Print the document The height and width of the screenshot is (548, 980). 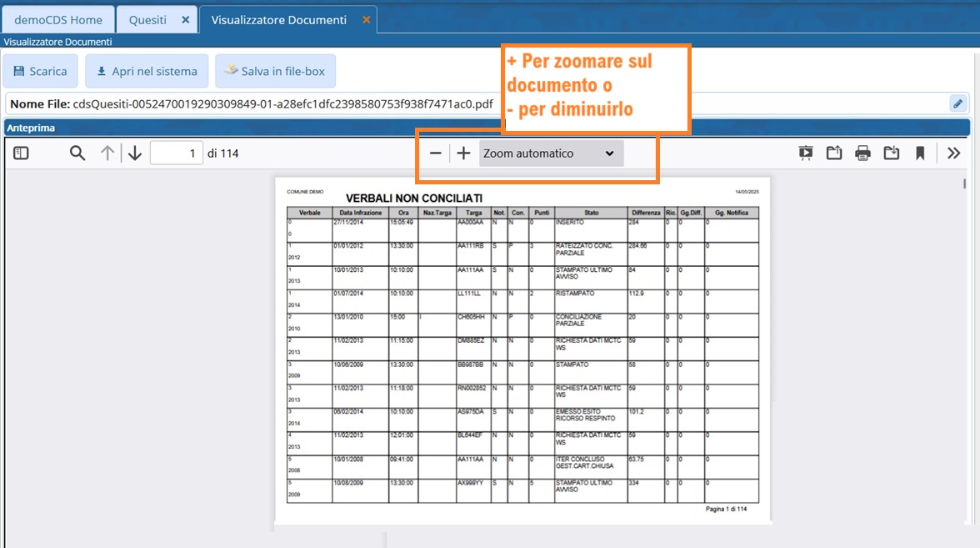[862, 153]
